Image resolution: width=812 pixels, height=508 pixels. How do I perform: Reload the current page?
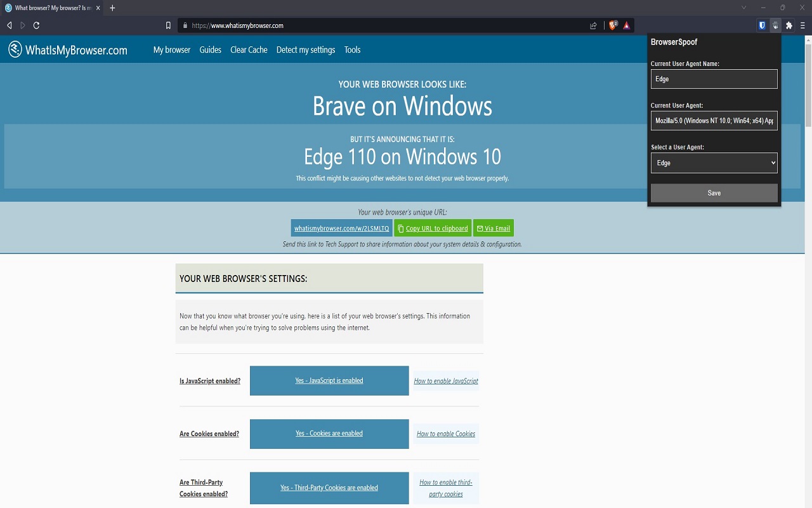click(36, 25)
